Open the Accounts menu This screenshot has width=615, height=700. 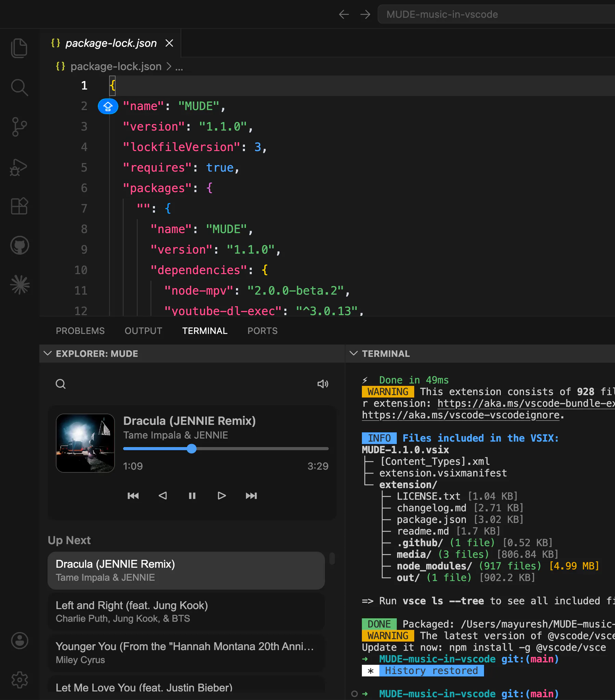(19, 641)
